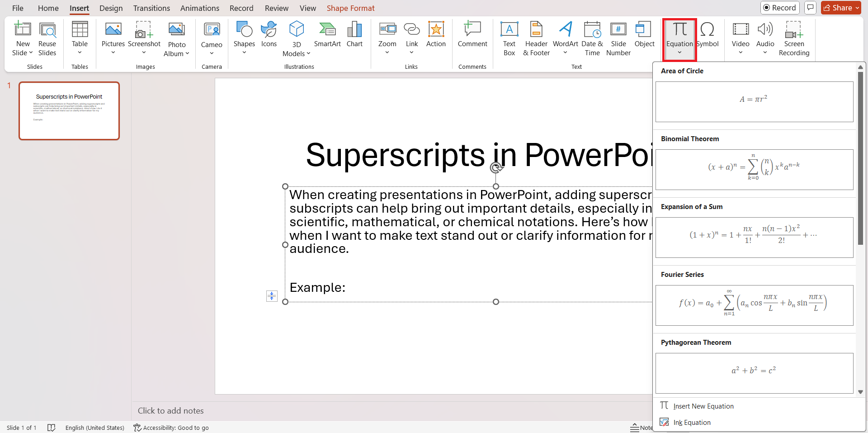This screenshot has width=868, height=433.
Task: Open spell check book icon in status bar
Action: coord(51,428)
